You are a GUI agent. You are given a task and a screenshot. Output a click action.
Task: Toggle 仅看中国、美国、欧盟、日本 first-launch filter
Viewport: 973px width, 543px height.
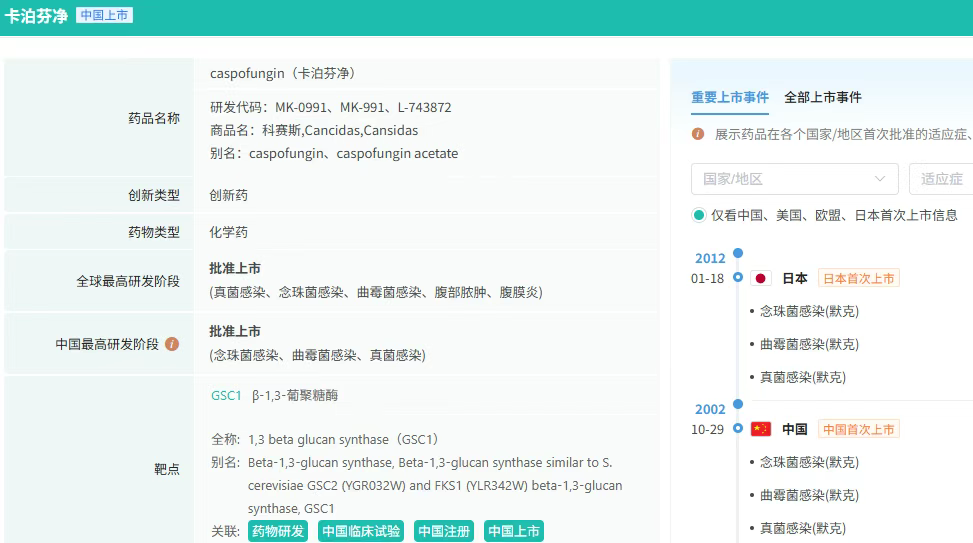click(699, 215)
